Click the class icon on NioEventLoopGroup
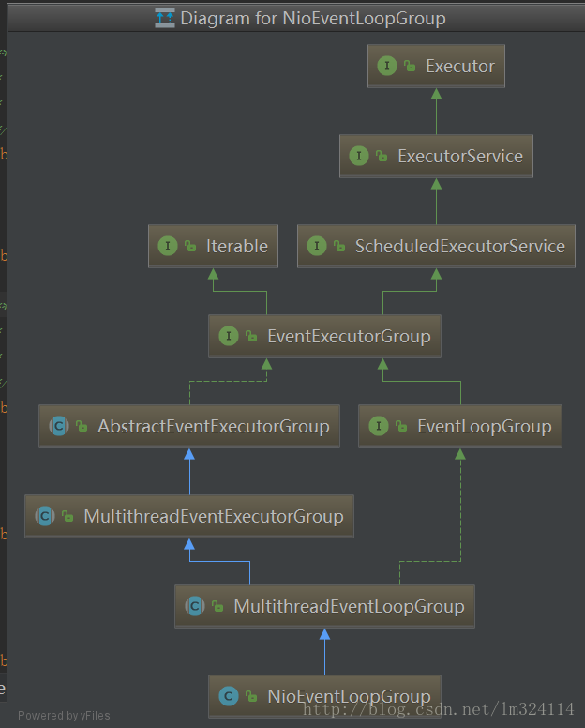This screenshot has height=728, width=585. [228, 696]
